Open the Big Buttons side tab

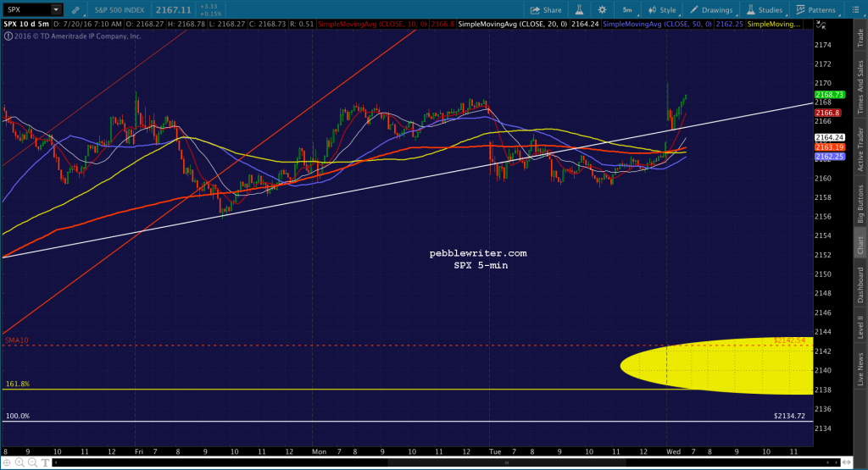pyautogui.click(x=860, y=203)
